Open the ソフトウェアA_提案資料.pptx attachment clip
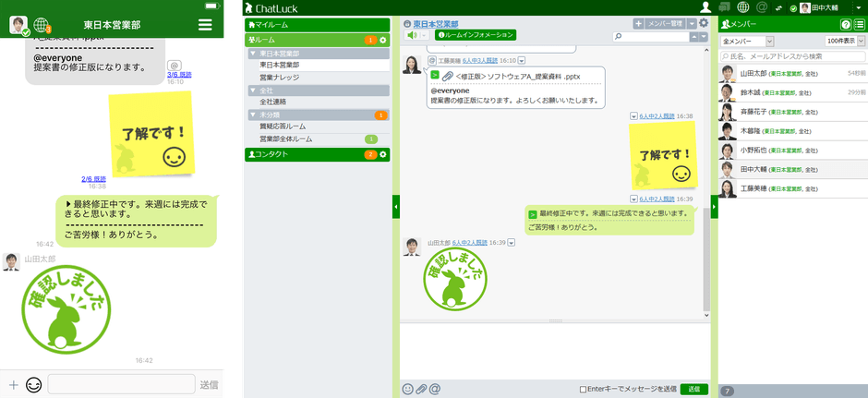The image size is (868, 398). click(448, 76)
